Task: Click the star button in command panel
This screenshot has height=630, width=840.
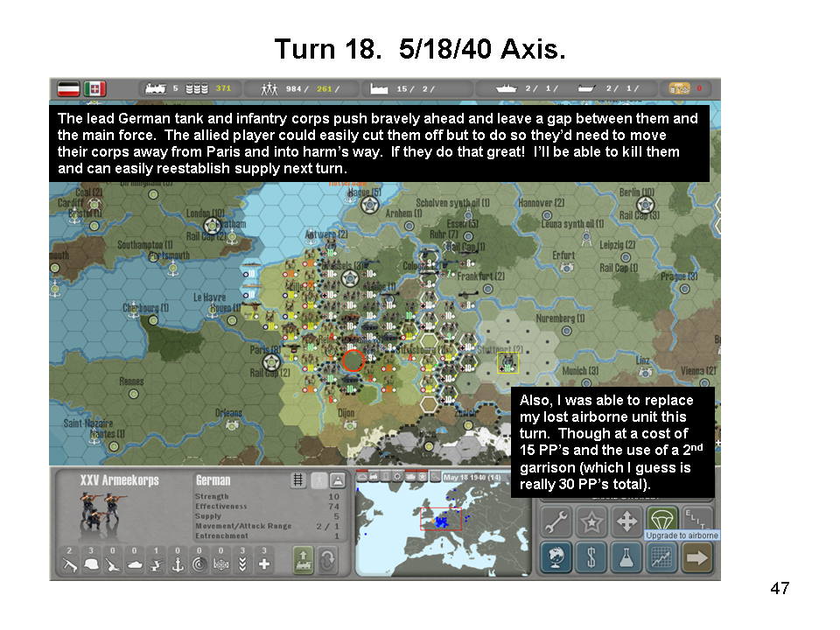Action: click(591, 522)
